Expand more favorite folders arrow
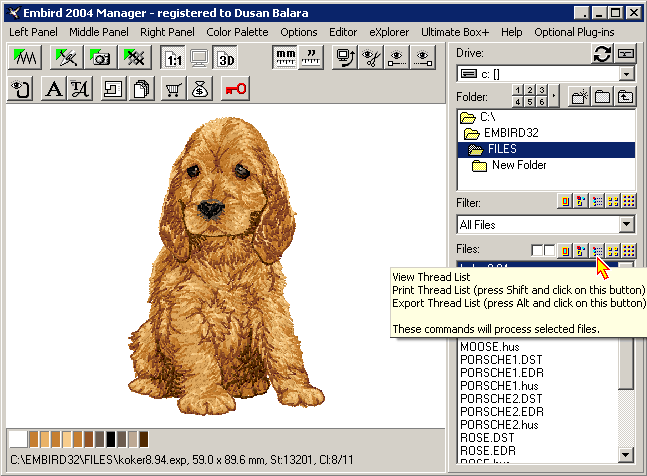 click(554, 96)
